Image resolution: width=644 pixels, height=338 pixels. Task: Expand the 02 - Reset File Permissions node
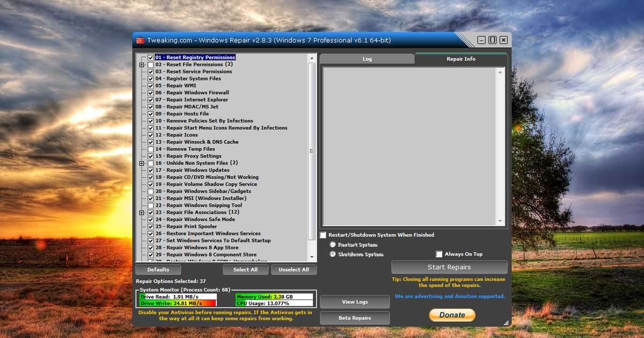tap(142, 64)
